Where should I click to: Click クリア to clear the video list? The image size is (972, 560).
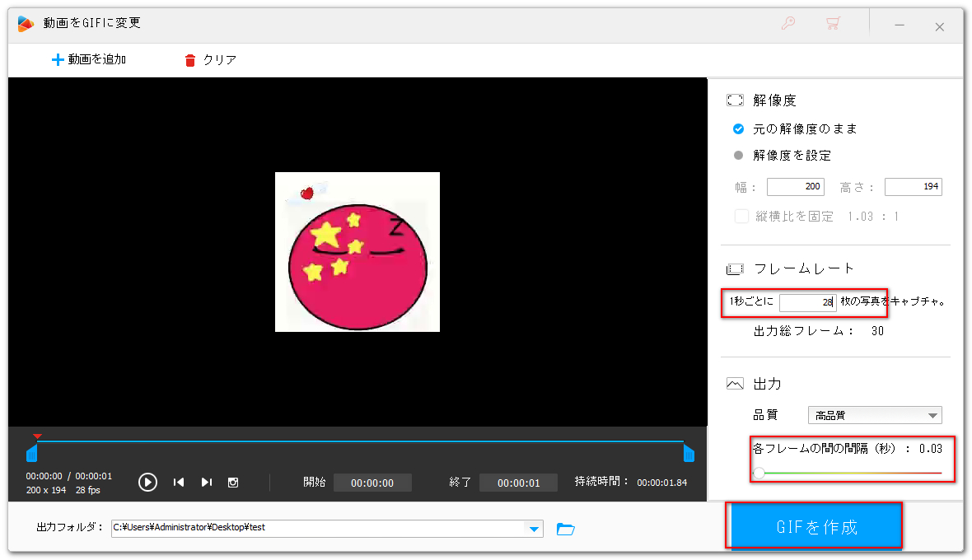[x=210, y=58]
